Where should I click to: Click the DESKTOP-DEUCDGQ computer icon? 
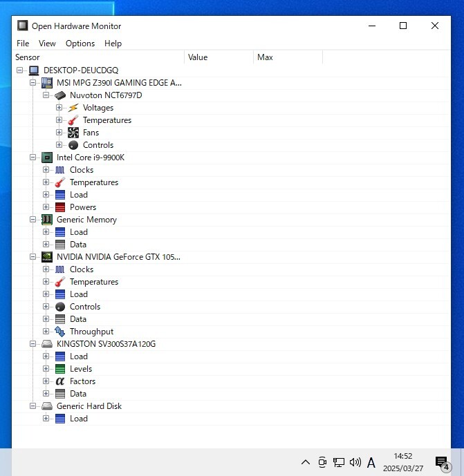(x=34, y=70)
